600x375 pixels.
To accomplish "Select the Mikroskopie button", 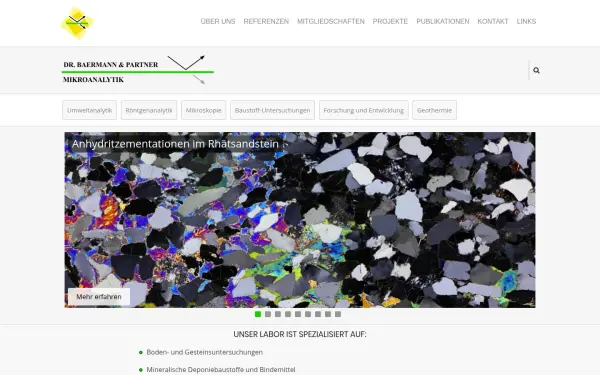I will [x=204, y=110].
